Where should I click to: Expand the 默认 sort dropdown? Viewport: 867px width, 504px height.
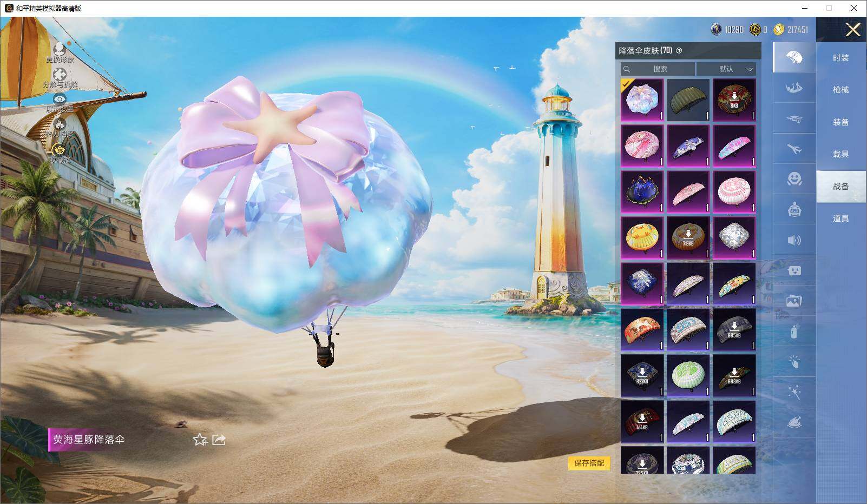pos(726,69)
